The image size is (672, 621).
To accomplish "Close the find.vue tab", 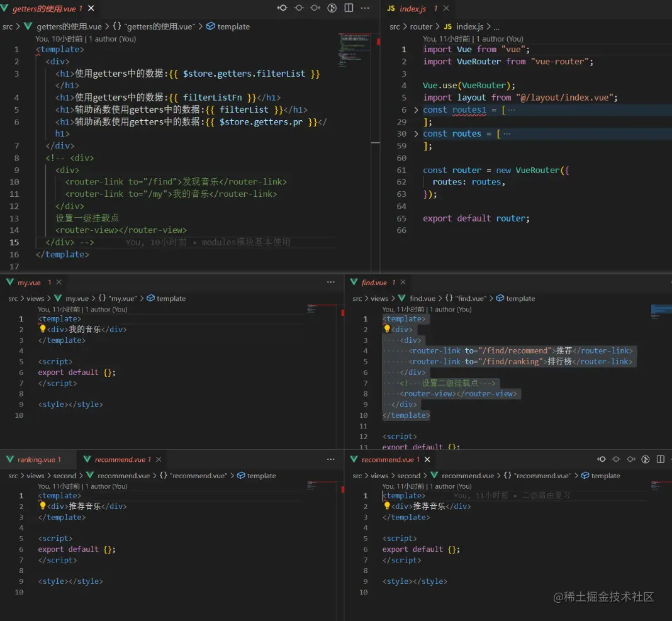I will (x=403, y=282).
